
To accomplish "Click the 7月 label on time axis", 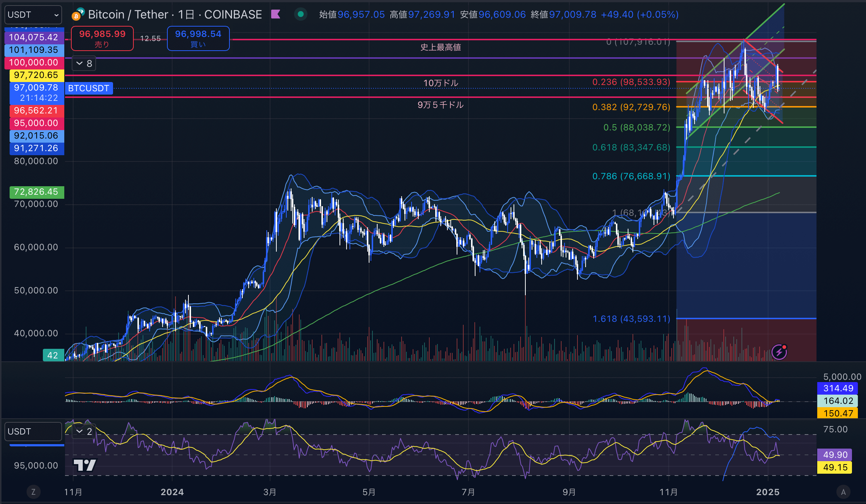I will click(x=468, y=492).
